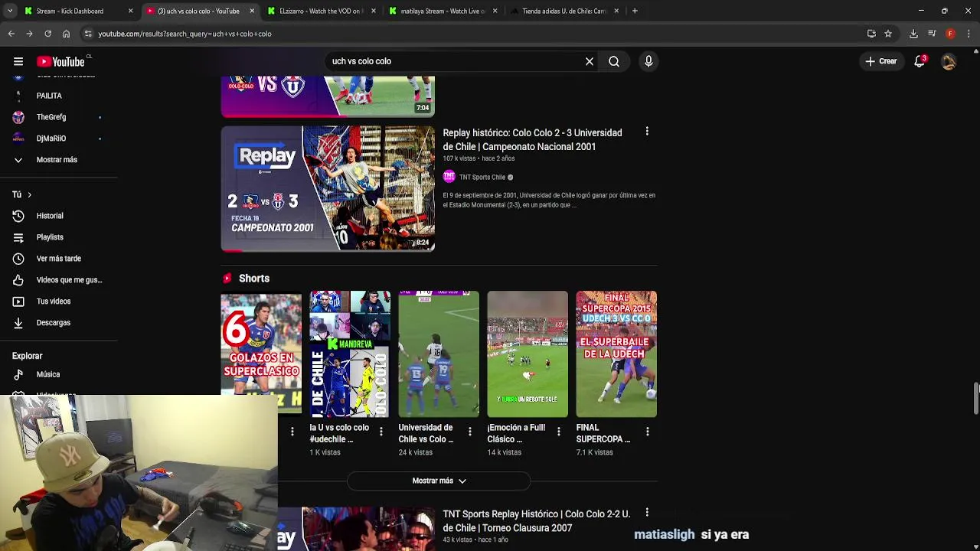Go forward with browser forward arrow
Screen dimensions: 980x551
[29, 34]
